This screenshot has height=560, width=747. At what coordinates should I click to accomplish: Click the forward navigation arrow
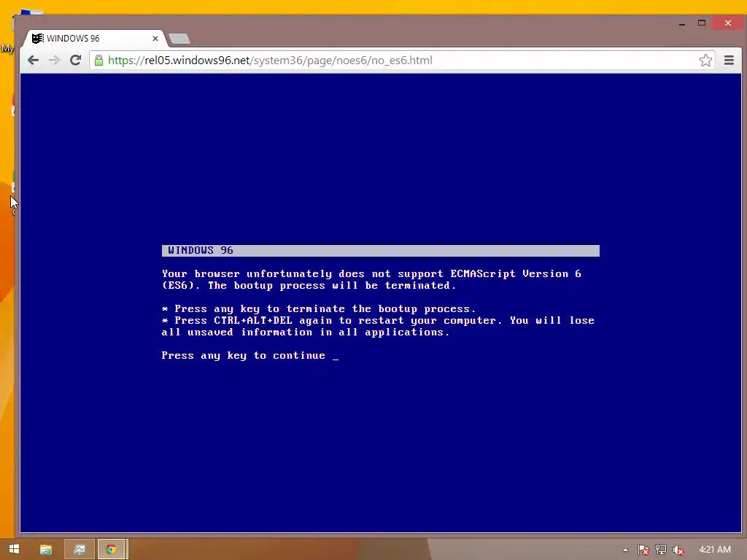click(54, 60)
